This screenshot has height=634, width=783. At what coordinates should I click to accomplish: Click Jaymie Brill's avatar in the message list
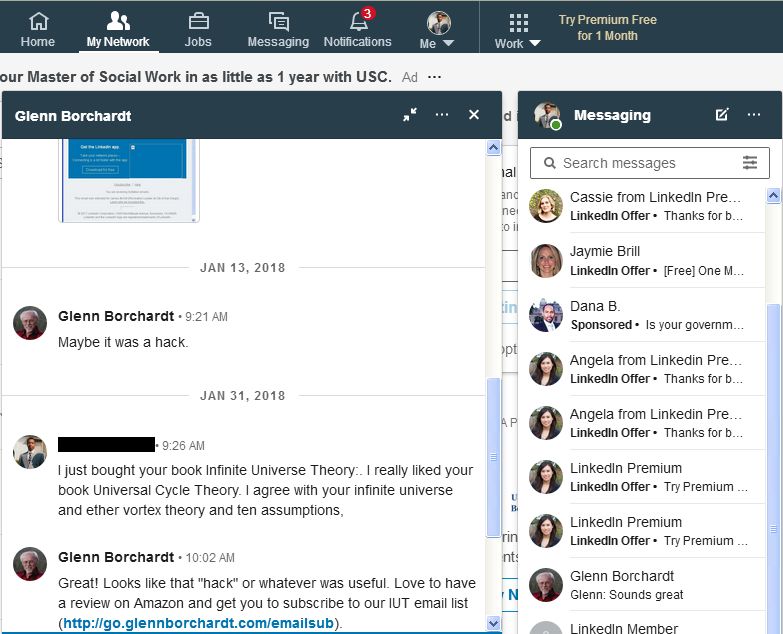[546, 261]
